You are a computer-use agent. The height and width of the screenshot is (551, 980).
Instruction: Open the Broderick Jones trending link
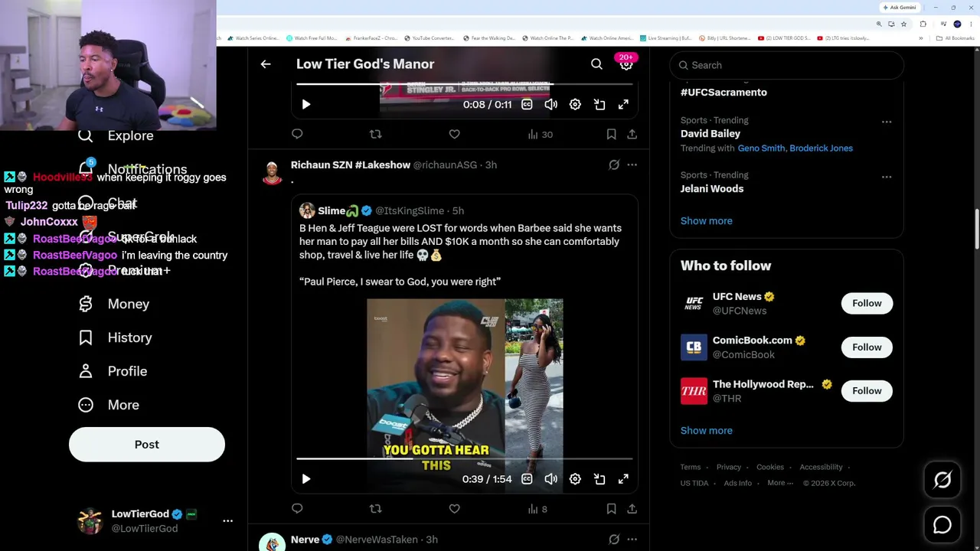point(821,148)
